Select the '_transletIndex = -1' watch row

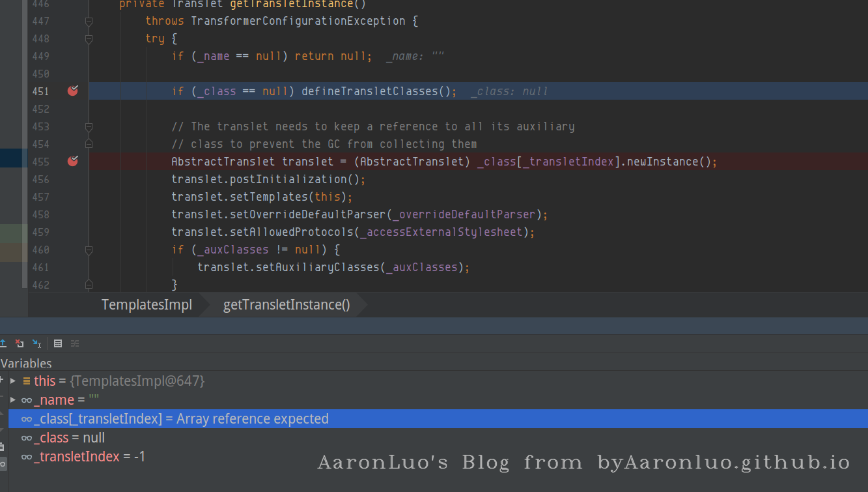438,457
